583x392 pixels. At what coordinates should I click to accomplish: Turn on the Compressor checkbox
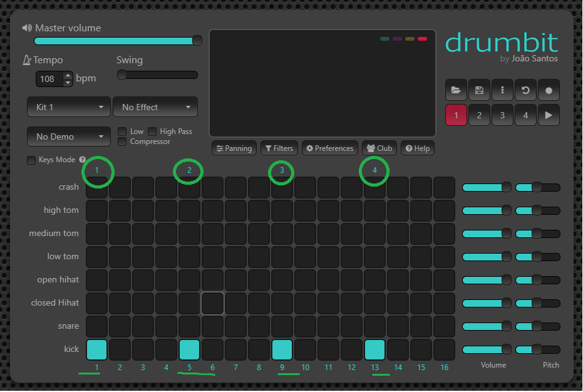point(123,142)
